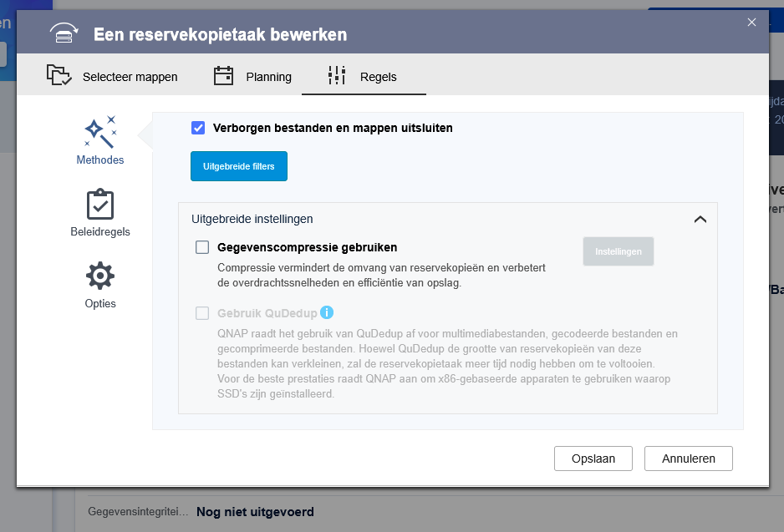This screenshot has height=532, width=784.
Task: Click the Gegevenscompressie gebruiken label
Action: (307, 247)
